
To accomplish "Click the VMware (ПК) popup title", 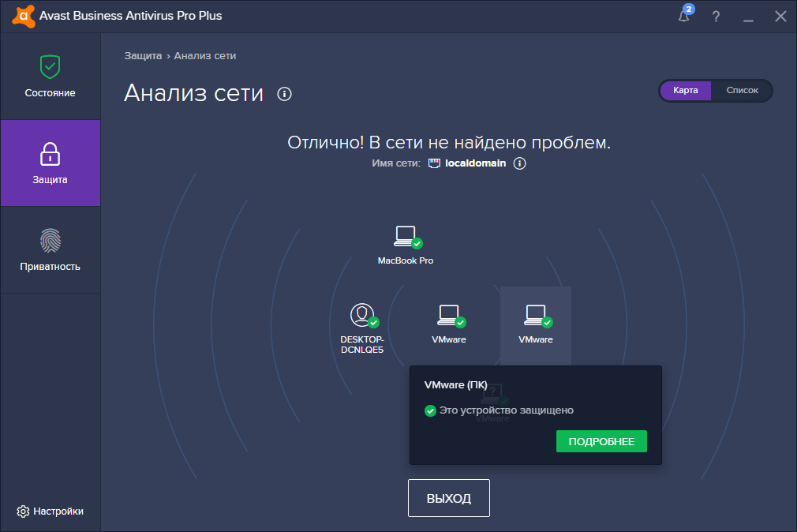I will click(456, 385).
